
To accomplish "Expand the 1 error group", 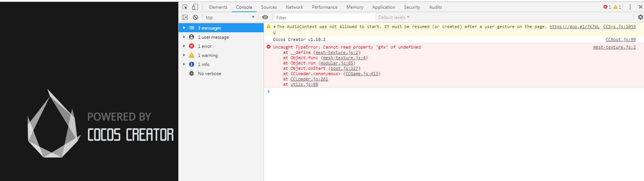I will pyautogui.click(x=184, y=46).
